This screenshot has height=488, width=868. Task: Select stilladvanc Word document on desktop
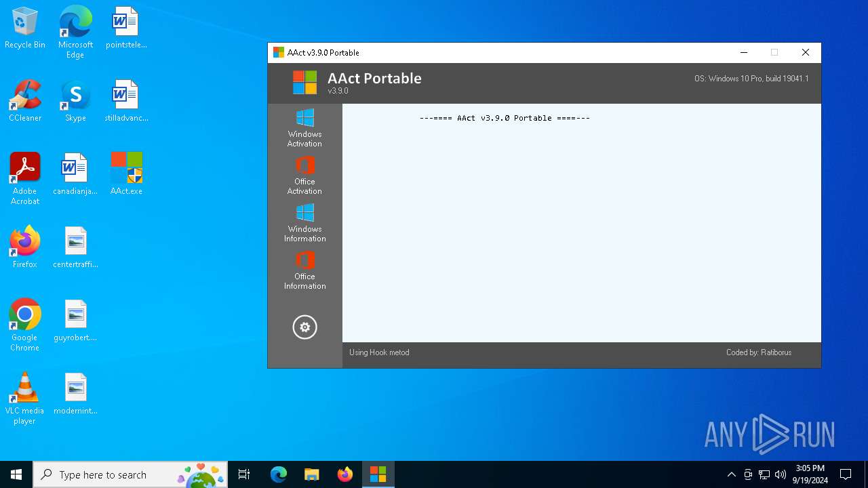(125, 102)
